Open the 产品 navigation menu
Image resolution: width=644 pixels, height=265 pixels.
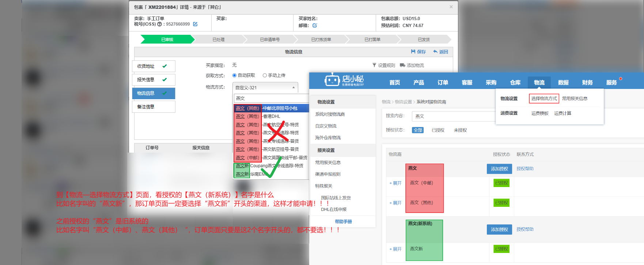[x=419, y=82]
